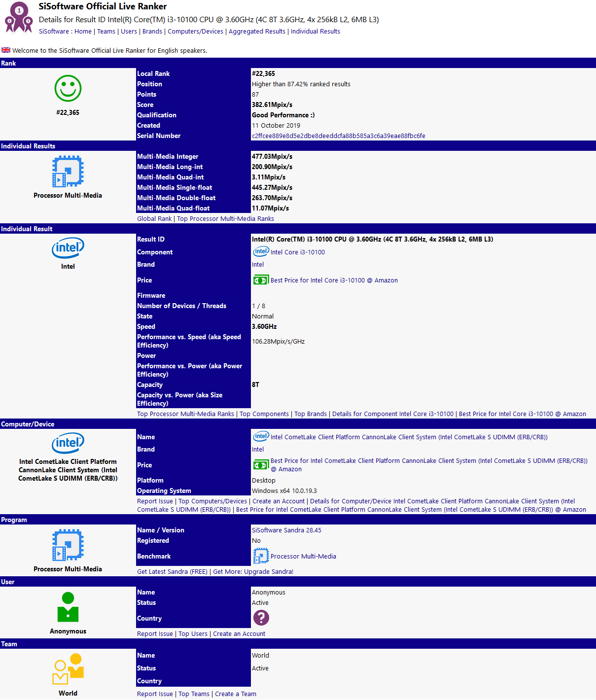Image resolution: width=596 pixels, height=700 pixels.
Task: Open Teams in top navigation
Action: tap(106, 32)
